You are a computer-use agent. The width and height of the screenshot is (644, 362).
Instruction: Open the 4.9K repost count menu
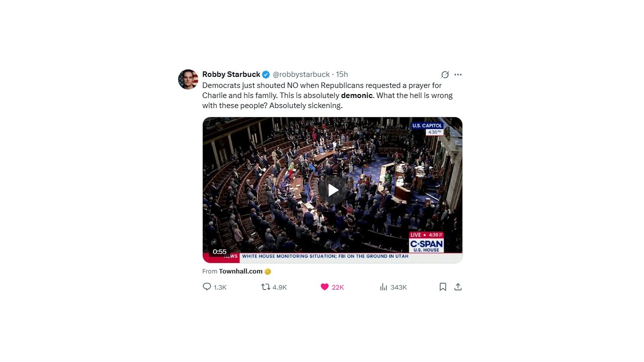point(279,287)
